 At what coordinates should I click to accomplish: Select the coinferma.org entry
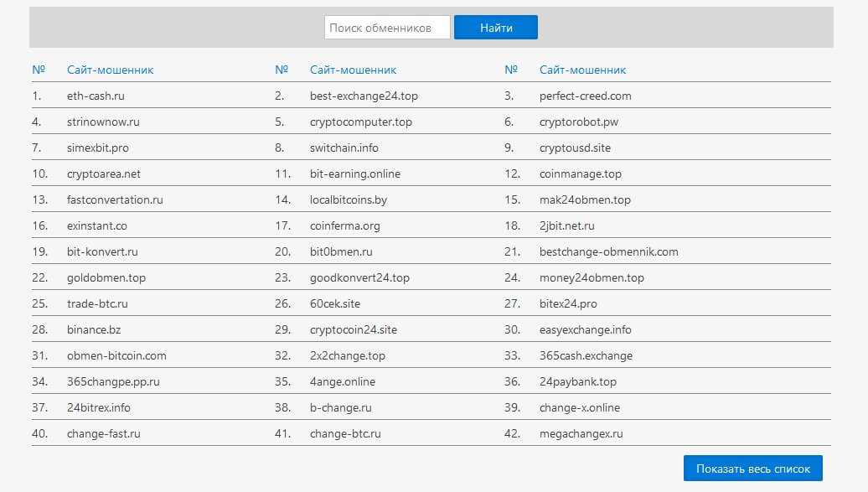click(x=344, y=226)
